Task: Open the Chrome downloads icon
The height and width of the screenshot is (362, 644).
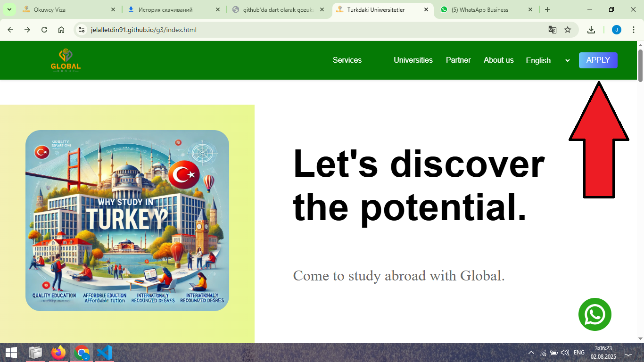Action: pyautogui.click(x=591, y=30)
